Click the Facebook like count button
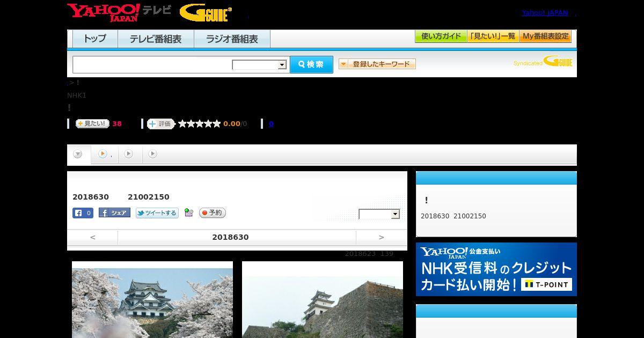The image size is (644, 338). click(83, 213)
